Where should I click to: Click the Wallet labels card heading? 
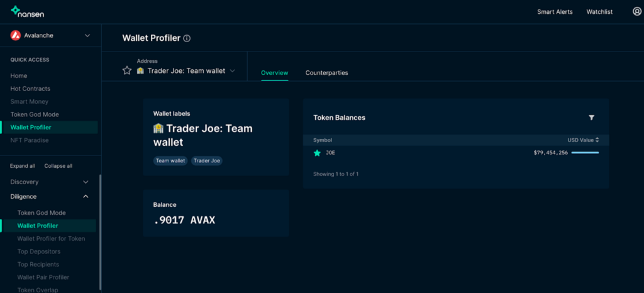(172, 114)
